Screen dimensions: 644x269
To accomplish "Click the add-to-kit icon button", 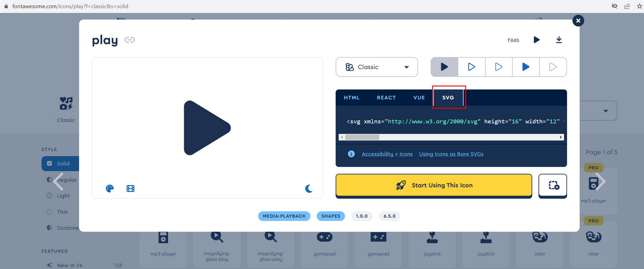I will click(x=553, y=185).
